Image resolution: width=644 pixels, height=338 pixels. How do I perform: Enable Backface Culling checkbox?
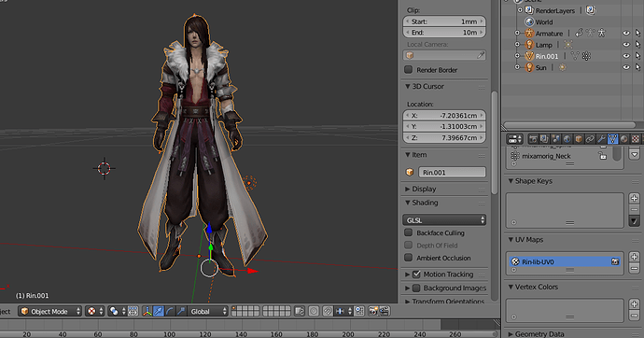[408, 232]
